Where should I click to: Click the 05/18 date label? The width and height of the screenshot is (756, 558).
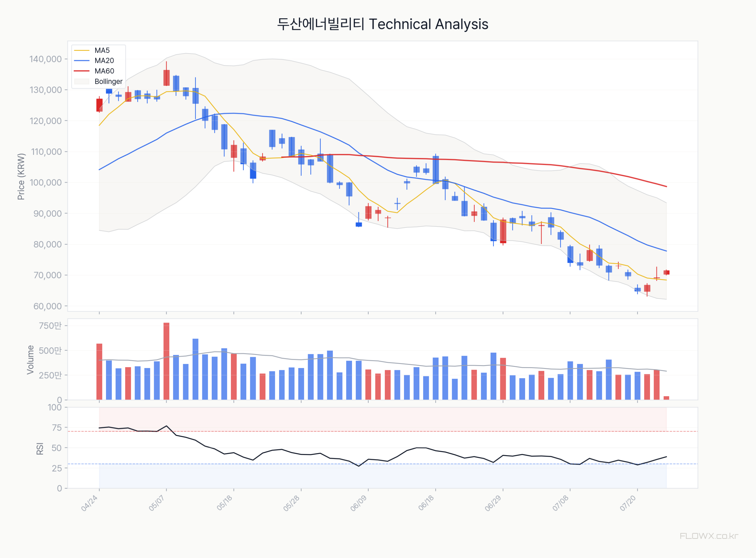[224, 503]
